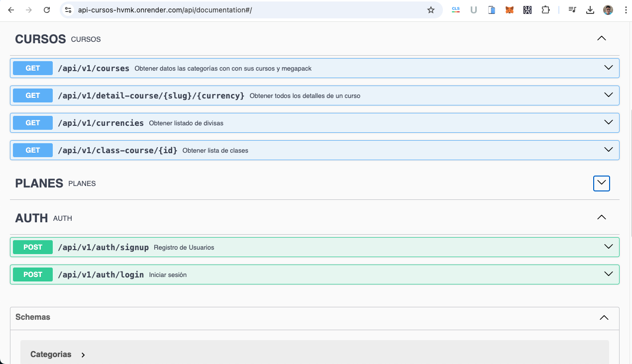Open the MetaMask fox extension
This screenshot has width=632, height=364.
[x=510, y=10]
